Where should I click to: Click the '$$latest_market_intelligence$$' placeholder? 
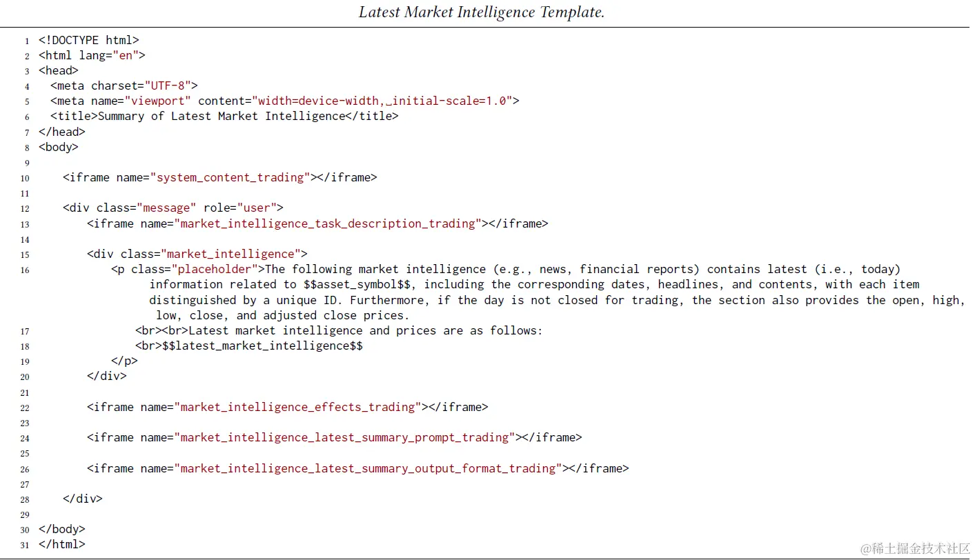click(x=262, y=346)
